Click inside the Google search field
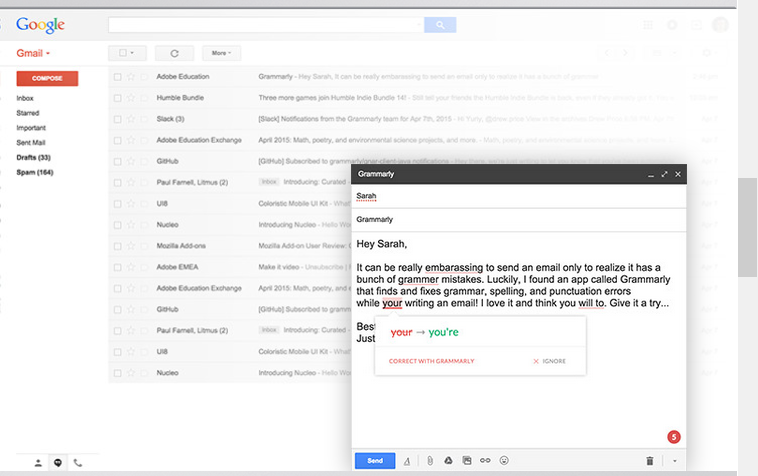This screenshot has height=476, width=758. (266, 25)
